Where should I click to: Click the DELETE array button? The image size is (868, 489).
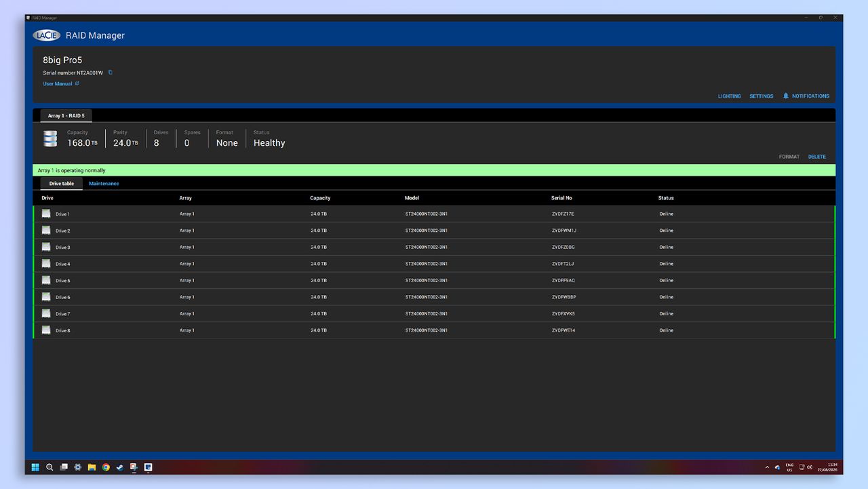817,157
